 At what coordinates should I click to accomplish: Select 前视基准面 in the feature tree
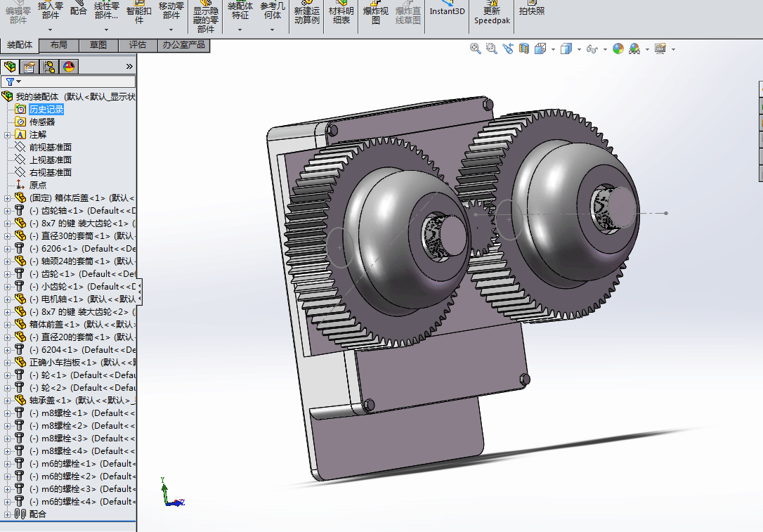tap(50, 148)
